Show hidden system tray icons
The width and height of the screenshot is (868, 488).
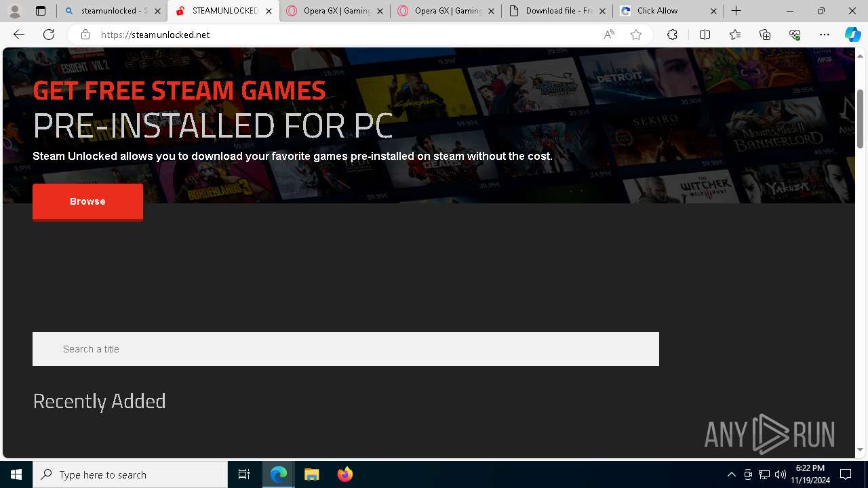tap(731, 474)
